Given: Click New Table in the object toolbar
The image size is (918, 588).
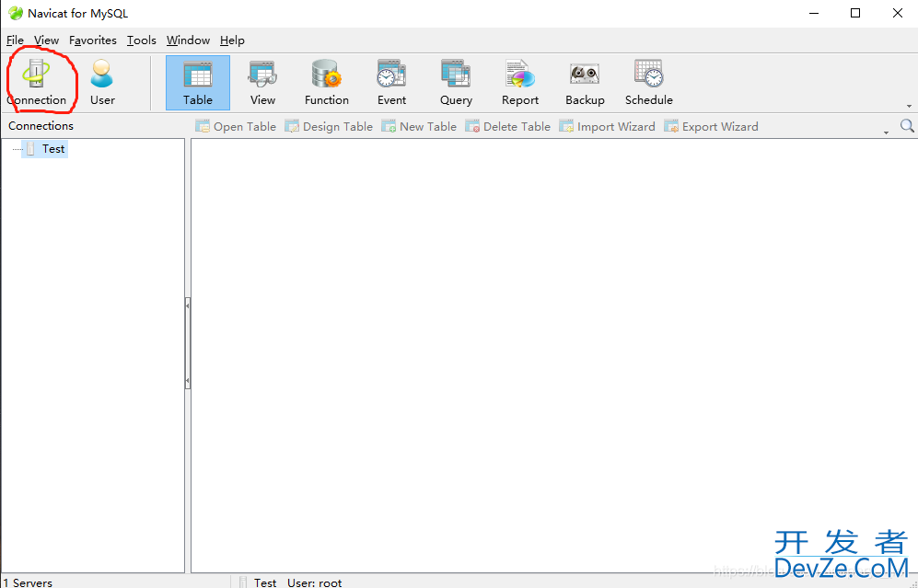Looking at the screenshot, I should 419,126.
